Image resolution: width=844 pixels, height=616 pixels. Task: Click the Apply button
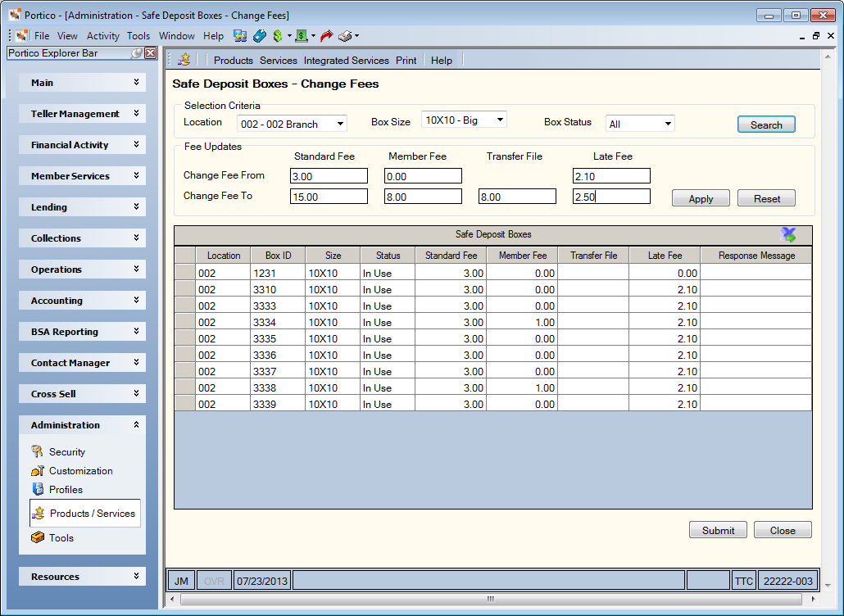coord(701,198)
